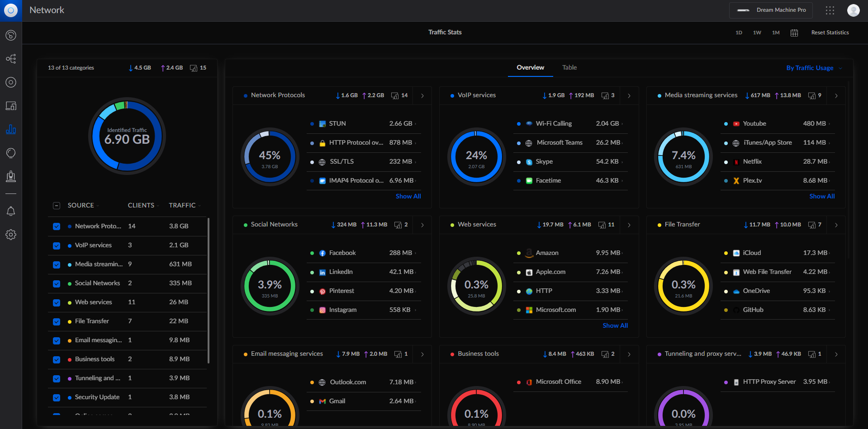
Task: Click Reset Statistics
Action: [830, 33]
